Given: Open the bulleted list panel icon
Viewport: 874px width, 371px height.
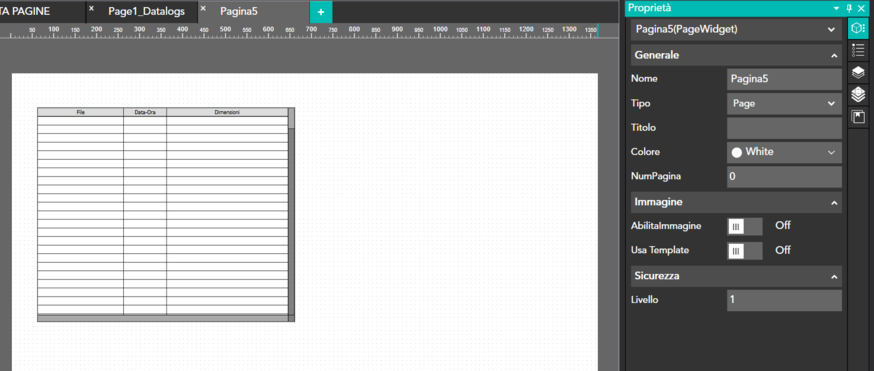Looking at the screenshot, I should tap(858, 51).
